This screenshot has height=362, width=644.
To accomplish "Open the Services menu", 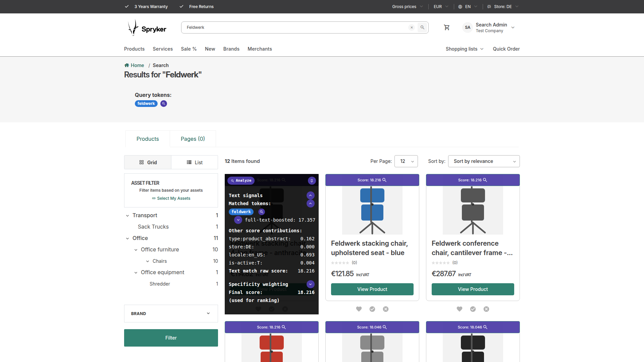I will tap(163, 49).
